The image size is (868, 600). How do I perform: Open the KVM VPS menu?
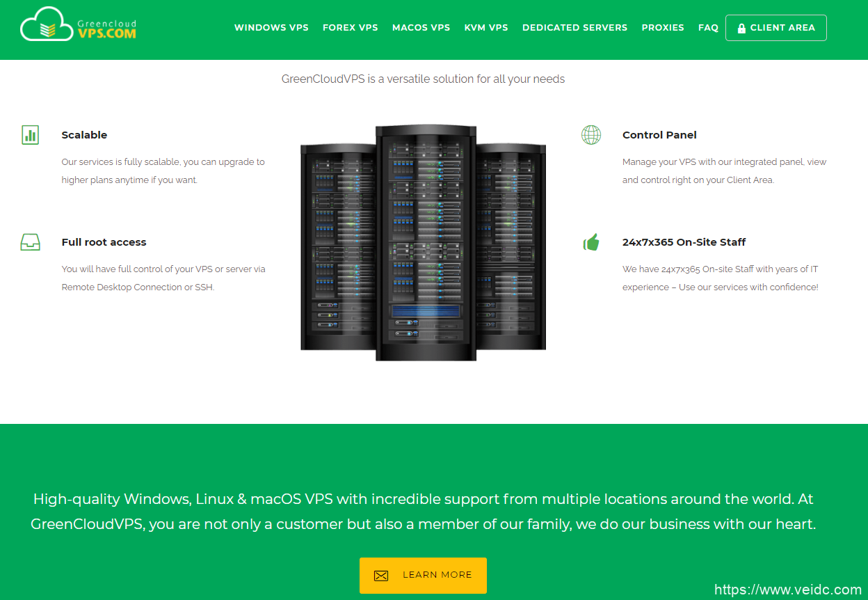(x=486, y=28)
